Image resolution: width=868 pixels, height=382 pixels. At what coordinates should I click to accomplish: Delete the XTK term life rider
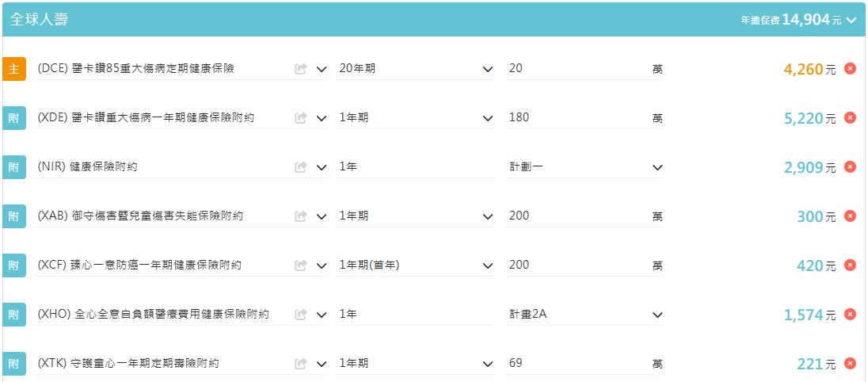pyautogui.click(x=850, y=364)
